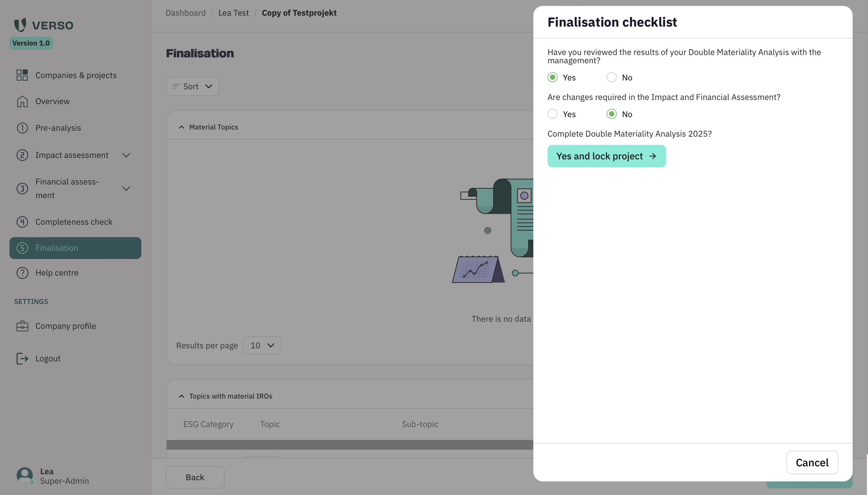The image size is (868, 495).
Task: Cancel the Finalisation checklist dialog
Action: 812,462
